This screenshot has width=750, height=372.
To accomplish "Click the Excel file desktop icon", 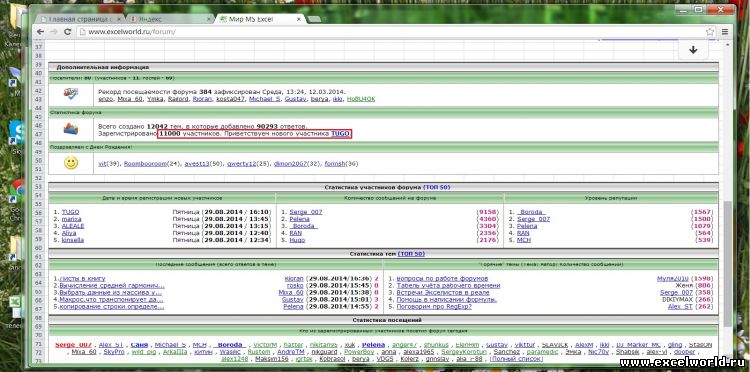I will coord(16,307).
